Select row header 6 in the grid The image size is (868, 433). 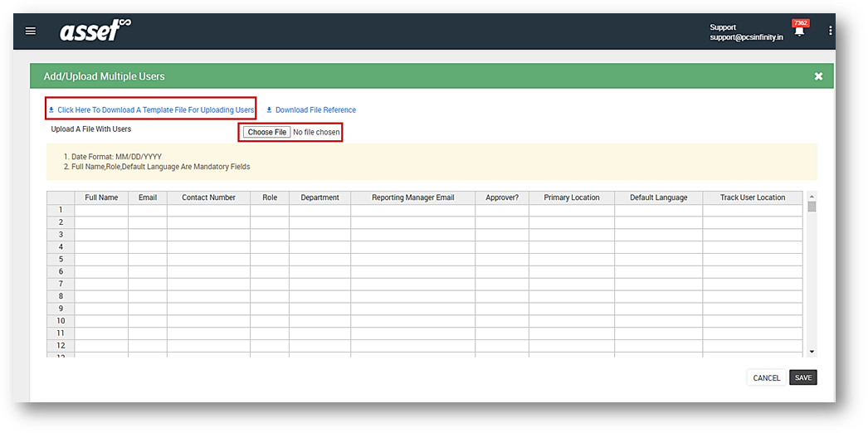[61, 271]
